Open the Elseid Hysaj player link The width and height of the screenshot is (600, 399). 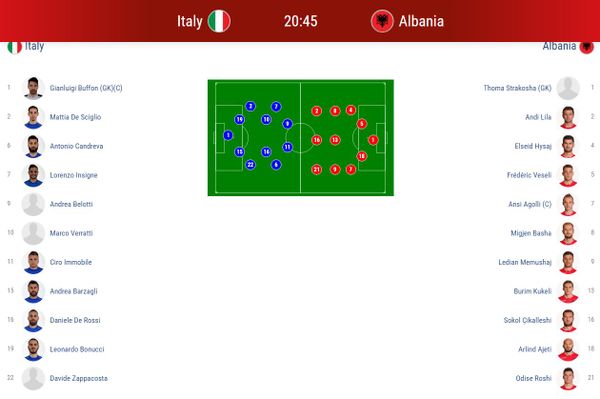533,146
